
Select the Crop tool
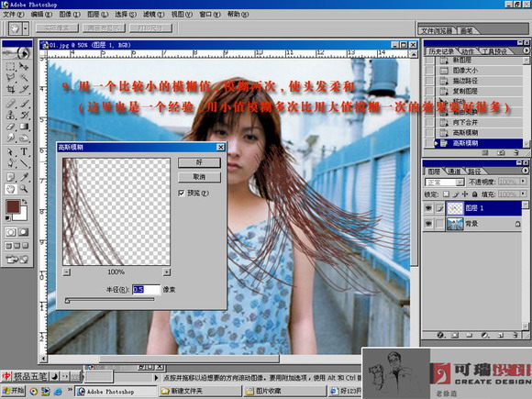(10, 89)
